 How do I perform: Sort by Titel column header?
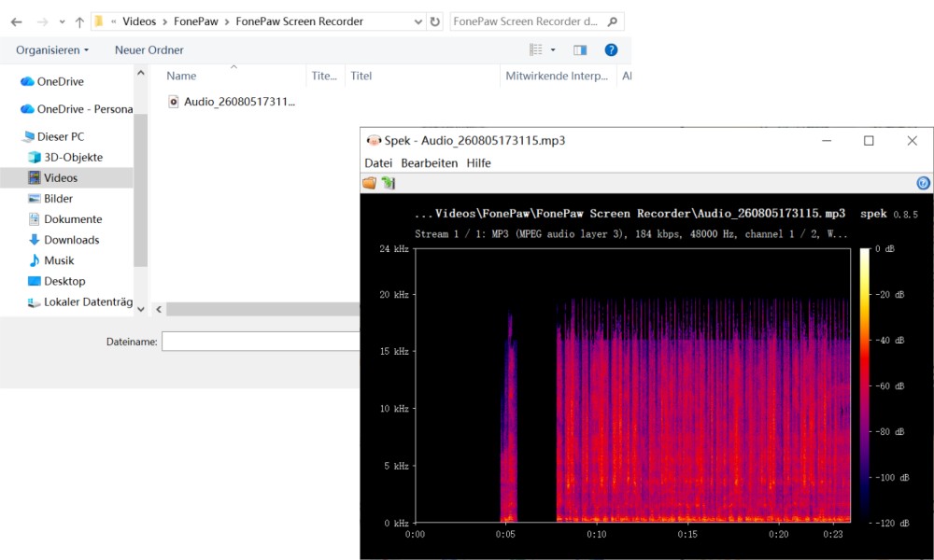click(361, 76)
